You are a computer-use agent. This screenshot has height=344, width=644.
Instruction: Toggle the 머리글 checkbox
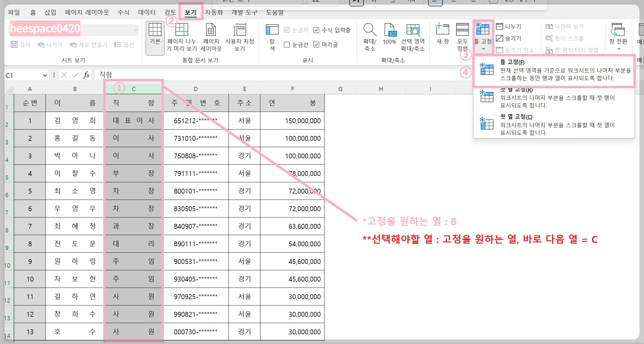pyautogui.click(x=316, y=45)
